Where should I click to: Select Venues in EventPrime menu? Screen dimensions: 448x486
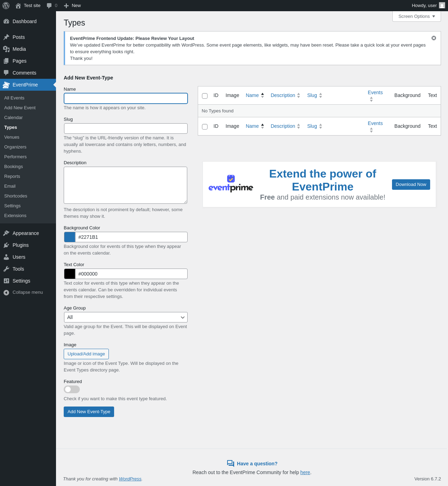pyautogui.click(x=12, y=137)
